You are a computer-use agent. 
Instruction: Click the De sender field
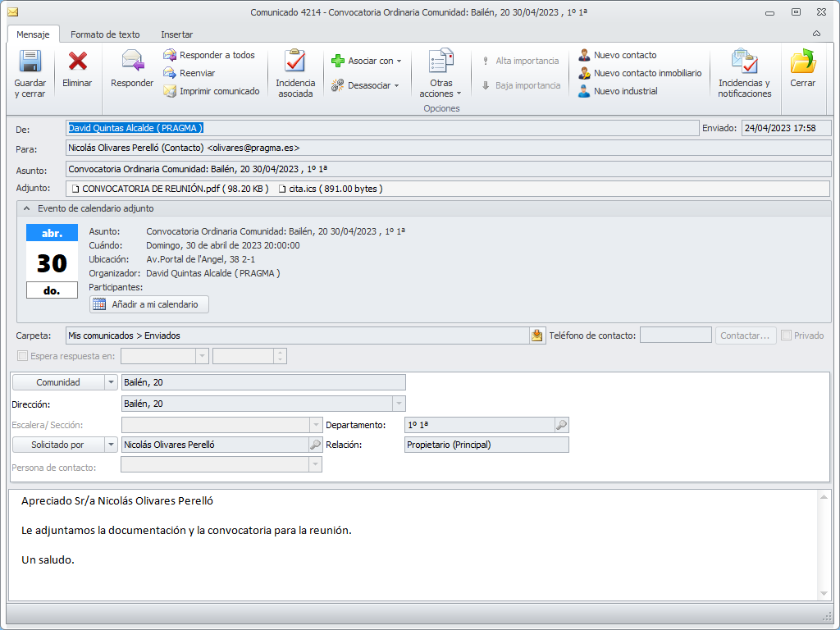point(382,128)
